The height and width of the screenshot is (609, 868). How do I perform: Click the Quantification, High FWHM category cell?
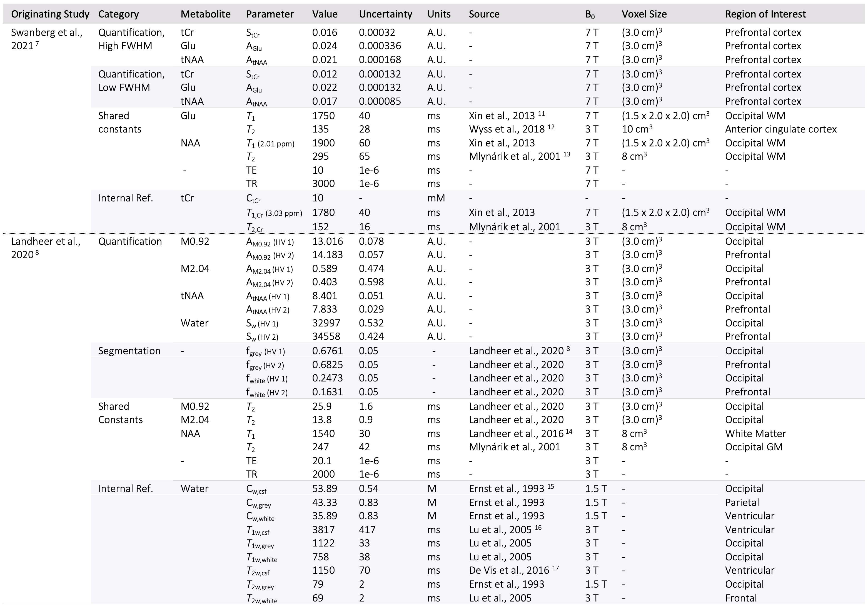pos(131,39)
